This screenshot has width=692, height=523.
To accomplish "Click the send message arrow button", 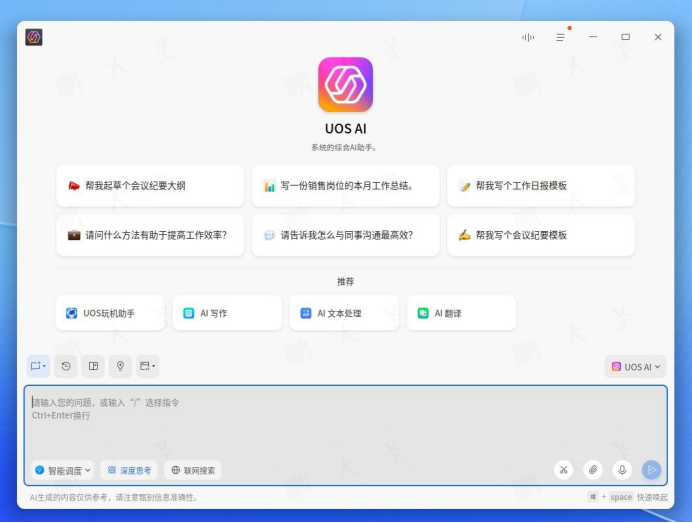I will point(651,470).
